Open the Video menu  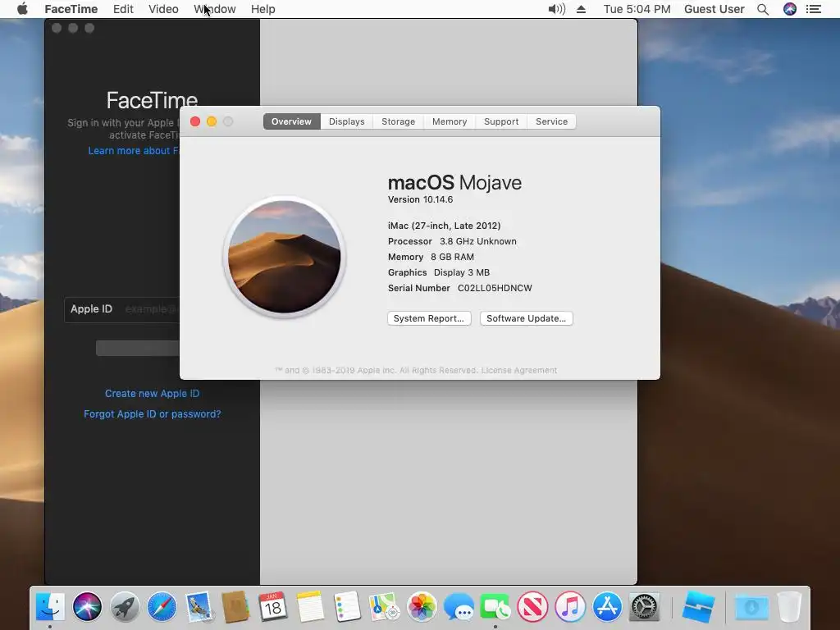(163, 9)
